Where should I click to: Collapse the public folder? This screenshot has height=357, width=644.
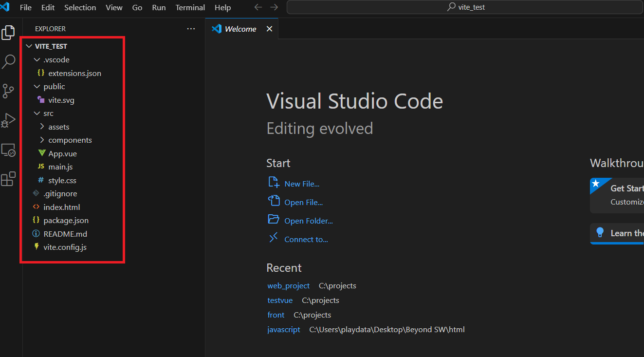[x=37, y=86]
